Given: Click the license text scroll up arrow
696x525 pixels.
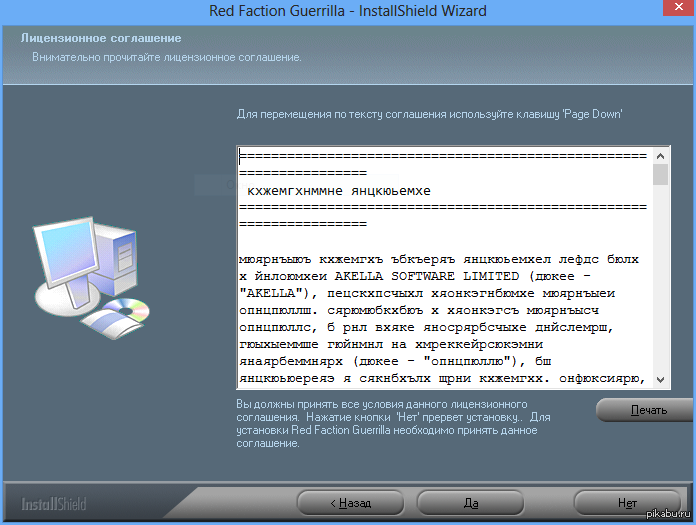Looking at the screenshot, I should pos(660,156).
